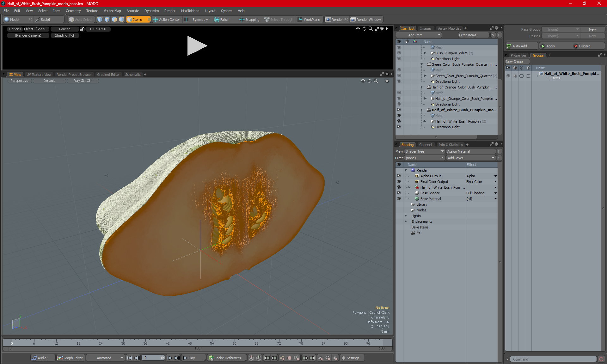This screenshot has width=607, height=364.
Task: Expand Half_of_White_Bush_Pumpkin group item
Action: [x=425, y=121]
